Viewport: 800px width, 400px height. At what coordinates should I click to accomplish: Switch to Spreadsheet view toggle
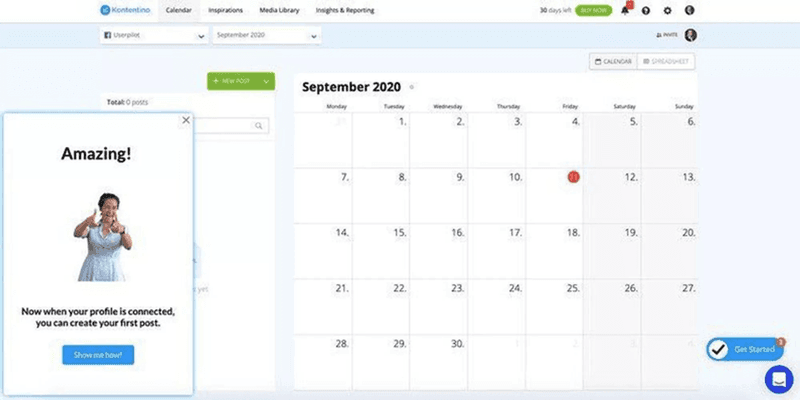click(x=666, y=62)
